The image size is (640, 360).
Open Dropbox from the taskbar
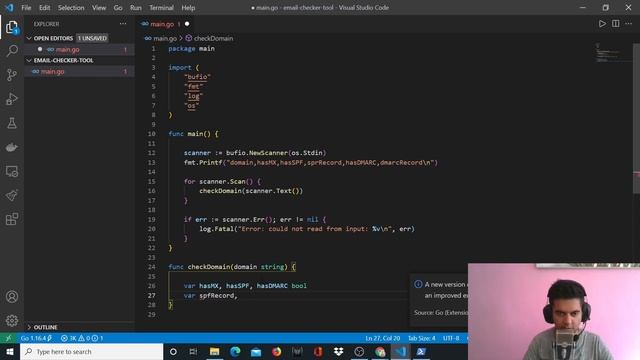click(x=338, y=351)
